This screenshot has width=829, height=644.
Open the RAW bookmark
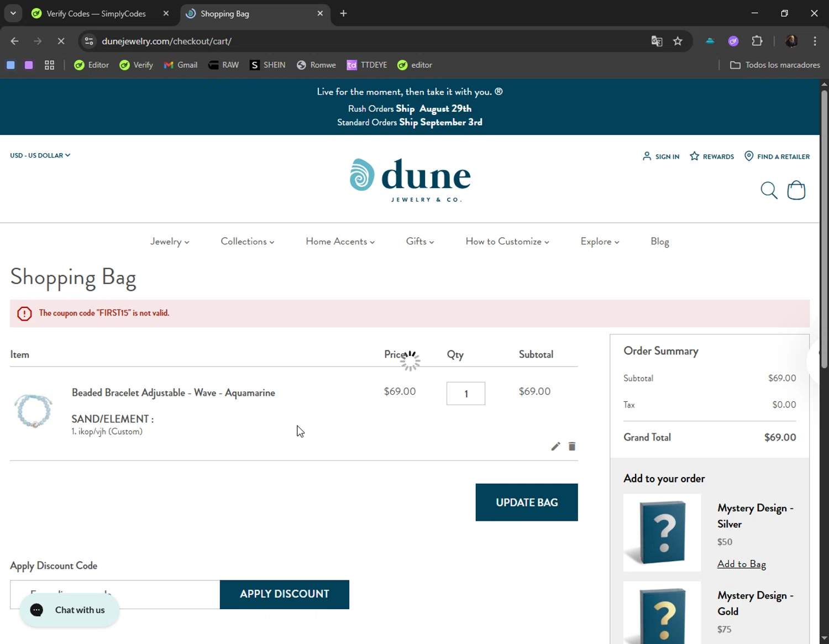[x=223, y=65]
